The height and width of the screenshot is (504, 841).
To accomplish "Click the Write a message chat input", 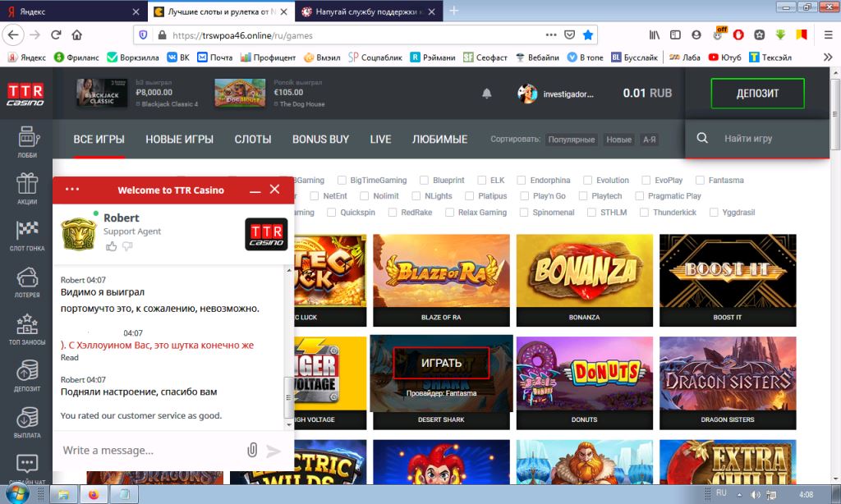I will tap(150, 451).
